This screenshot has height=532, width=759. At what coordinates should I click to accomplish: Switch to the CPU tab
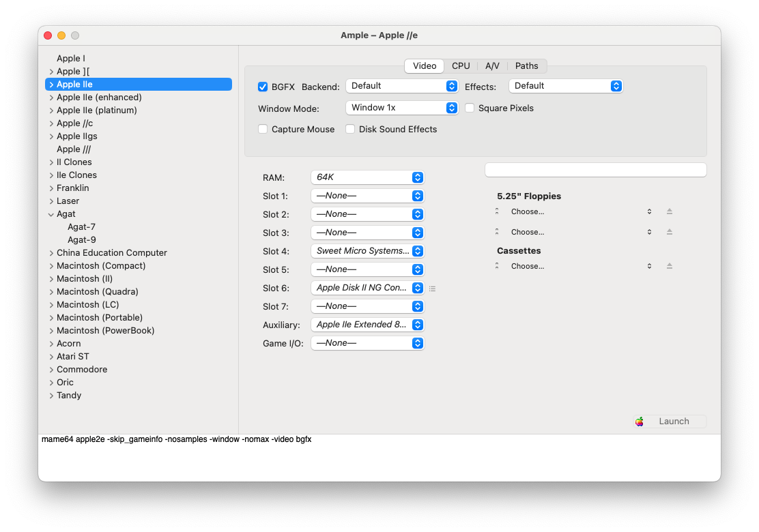(x=461, y=66)
